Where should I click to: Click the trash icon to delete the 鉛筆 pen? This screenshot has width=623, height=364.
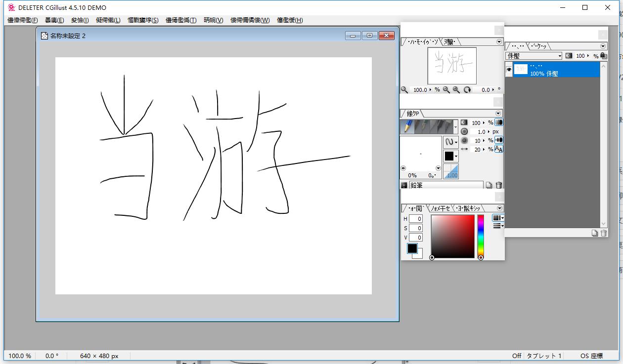coord(498,185)
